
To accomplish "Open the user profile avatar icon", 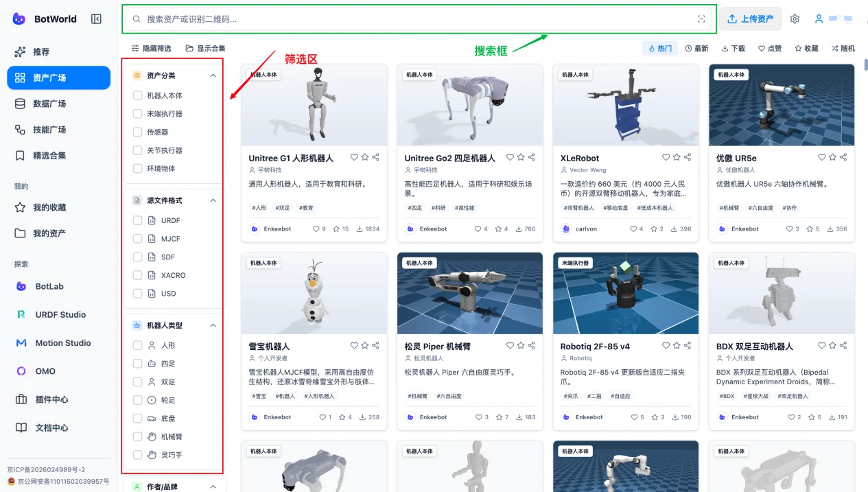I will 819,19.
